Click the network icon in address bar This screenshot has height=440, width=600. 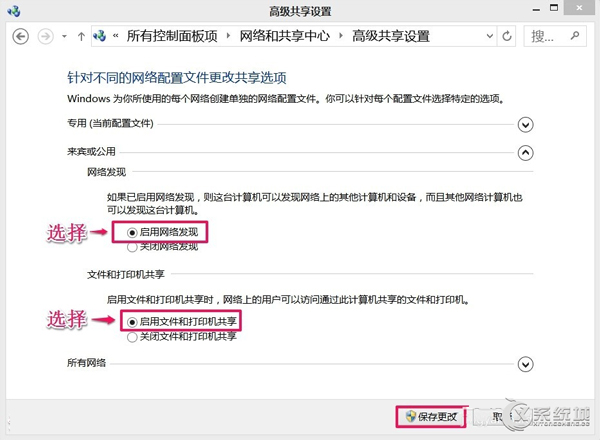(x=99, y=36)
